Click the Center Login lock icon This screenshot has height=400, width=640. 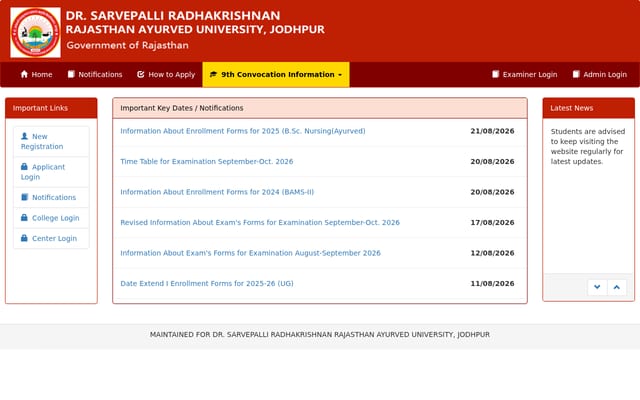tap(24, 238)
